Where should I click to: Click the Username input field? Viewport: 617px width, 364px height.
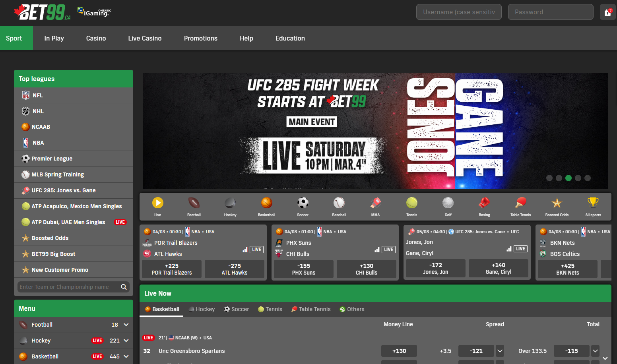pyautogui.click(x=459, y=12)
